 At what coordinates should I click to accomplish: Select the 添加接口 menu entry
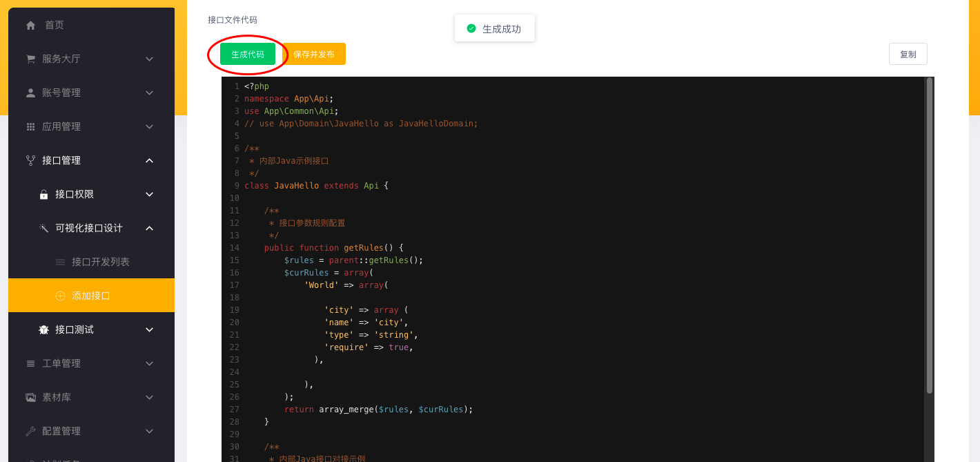coord(91,296)
